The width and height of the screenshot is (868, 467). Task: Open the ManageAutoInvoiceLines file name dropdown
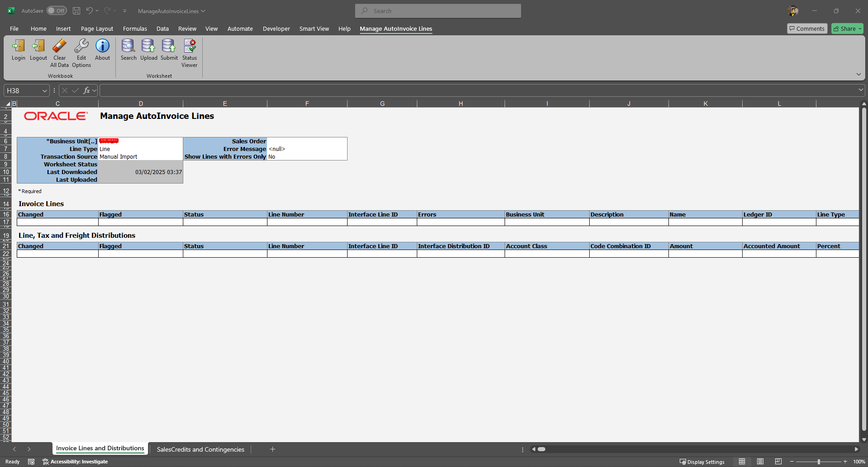click(x=172, y=11)
